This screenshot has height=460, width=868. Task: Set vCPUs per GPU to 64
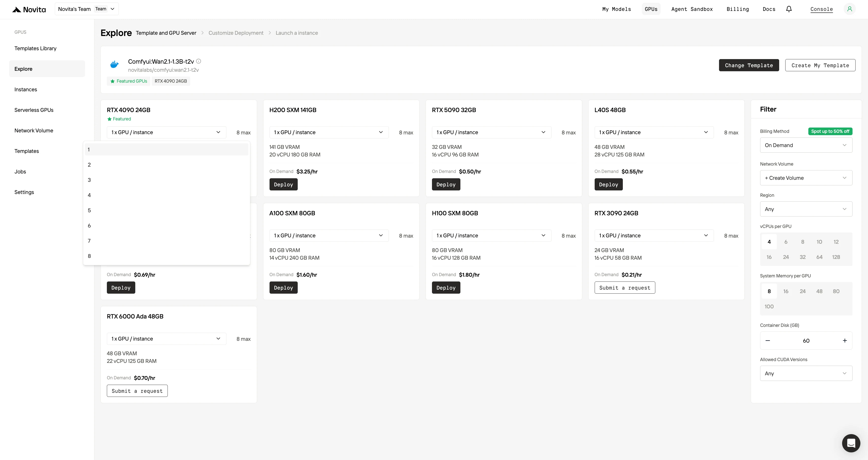point(820,257)
